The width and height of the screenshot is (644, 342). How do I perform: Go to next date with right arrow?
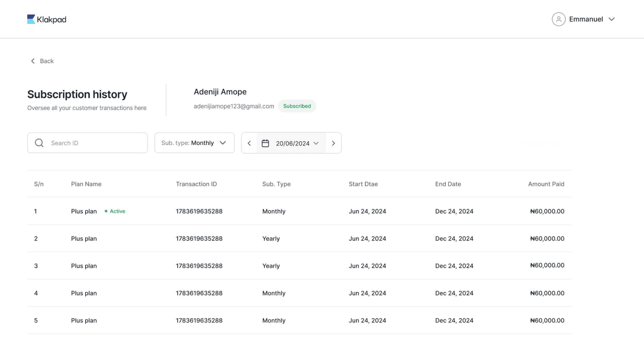pos(333,143)
